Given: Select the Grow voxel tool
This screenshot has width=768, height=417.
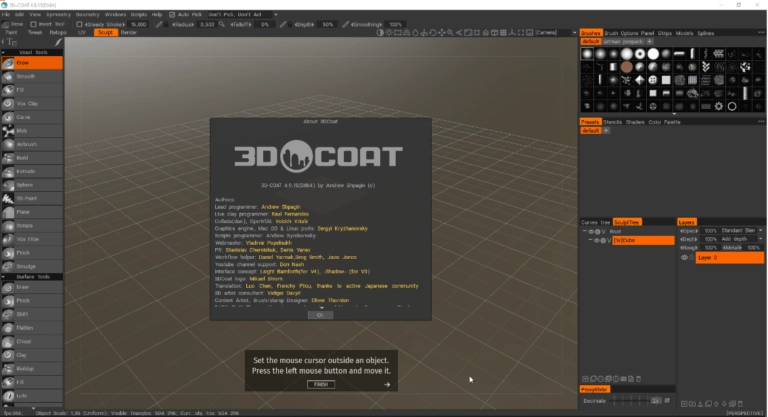Looking at the screenshot, I should [31, 63].
